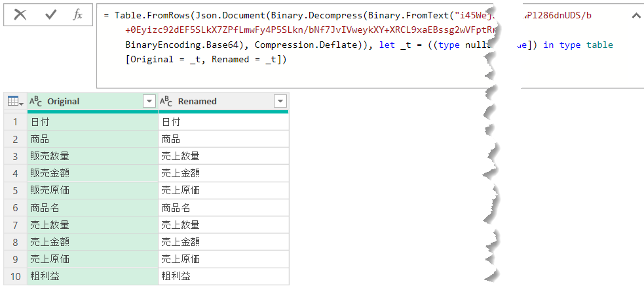
Task: Select Original cell 販売金額
Action: tap(93, 174)
